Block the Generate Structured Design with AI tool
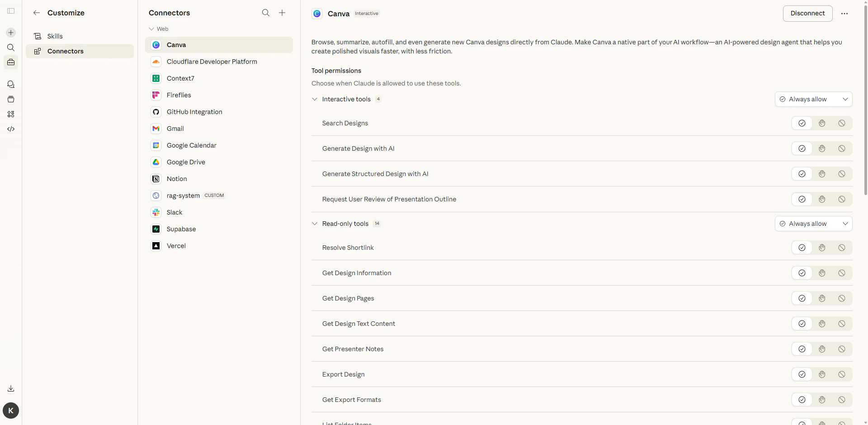 [x=842, y=174]
